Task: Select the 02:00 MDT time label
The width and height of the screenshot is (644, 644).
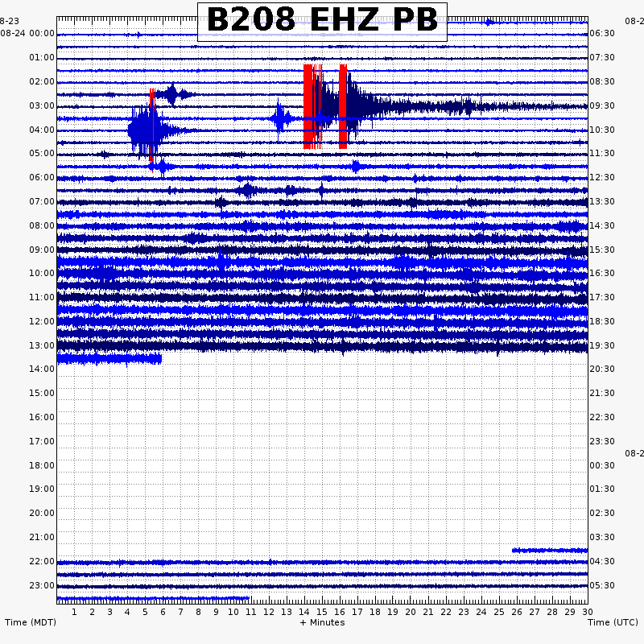Action: (x=42, y=82)
